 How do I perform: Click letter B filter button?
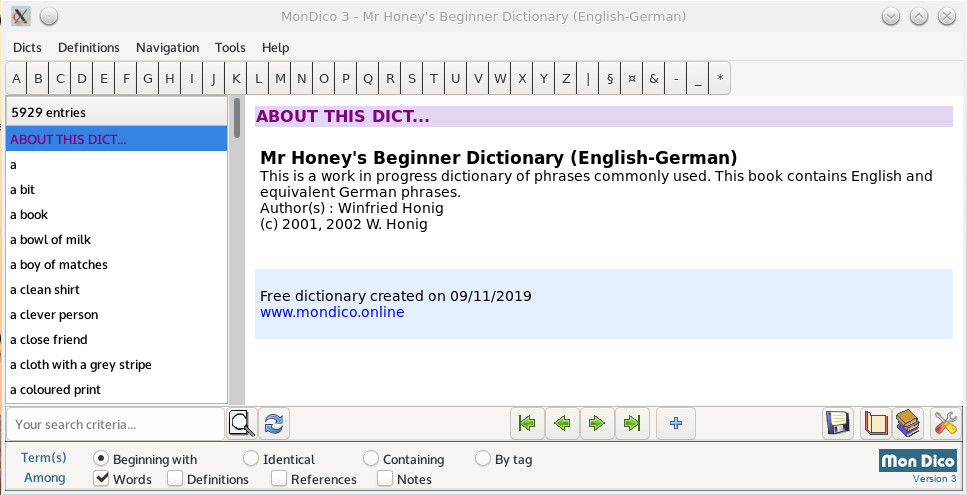(x=38, y=78)
